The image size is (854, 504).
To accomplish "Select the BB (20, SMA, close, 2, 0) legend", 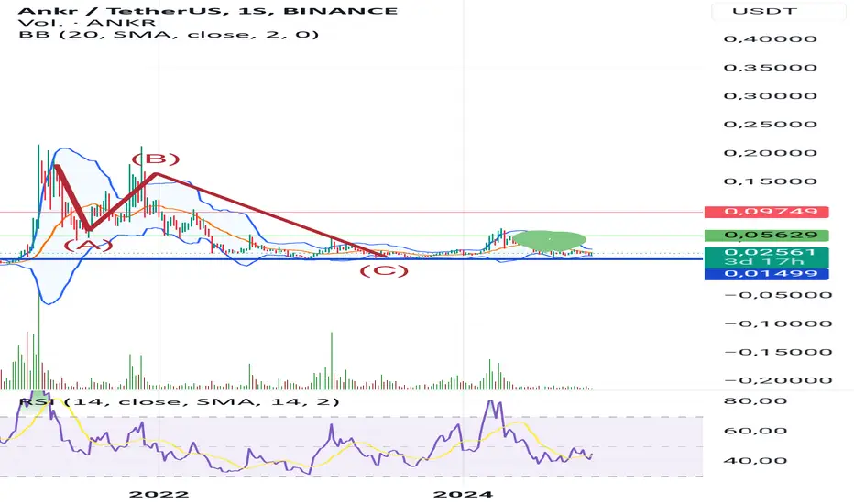I will pos(169,34).
